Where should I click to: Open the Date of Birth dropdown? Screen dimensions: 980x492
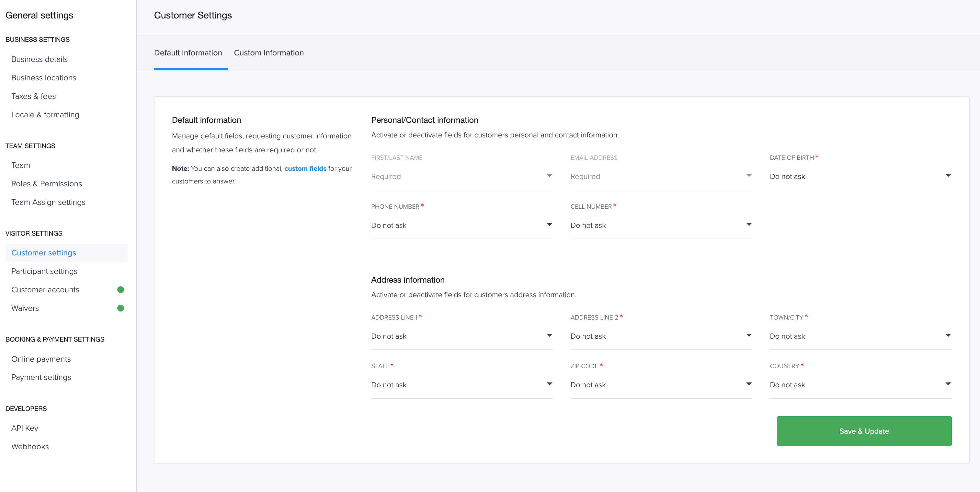860,176
